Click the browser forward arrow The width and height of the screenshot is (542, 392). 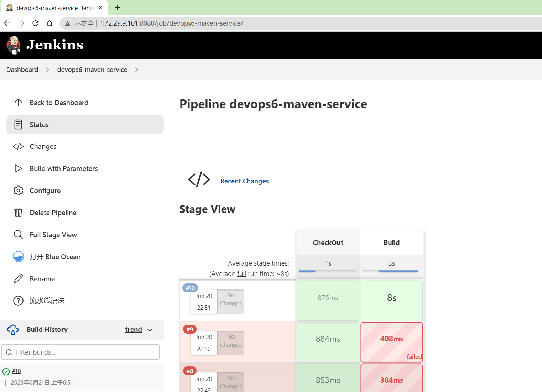(21, 23)
